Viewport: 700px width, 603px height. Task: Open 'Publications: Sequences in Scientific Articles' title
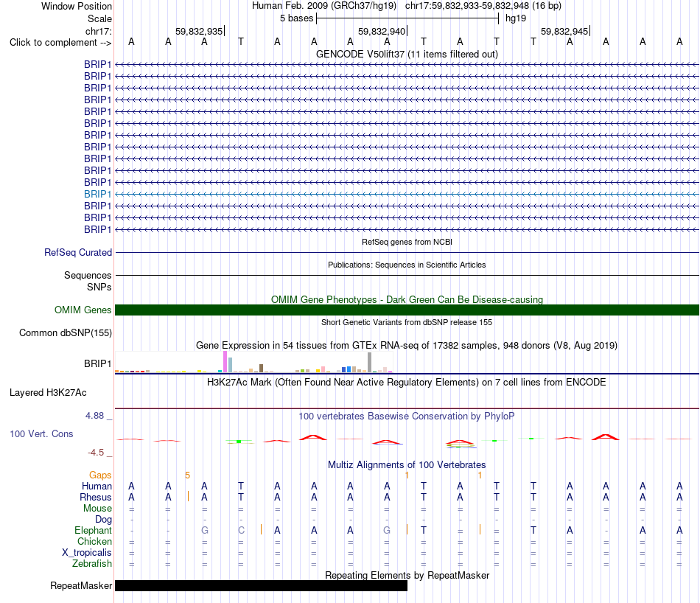click(407, 265)
